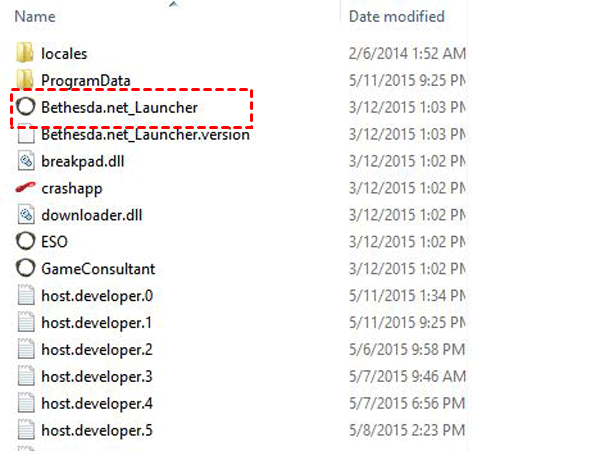Select the locales folder icon
Screen dimensions: 600x451
(x=25, y=53)
